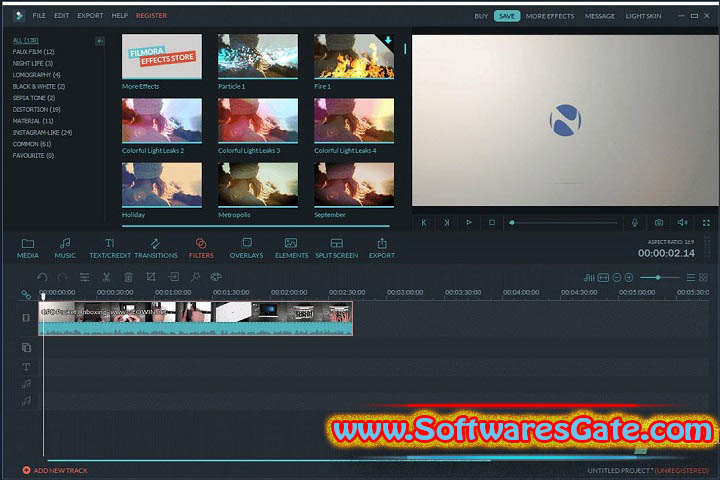This screenshot has width=720, height=480.
Task: Go to previous frame in preview
Action: tap(424, 223)
